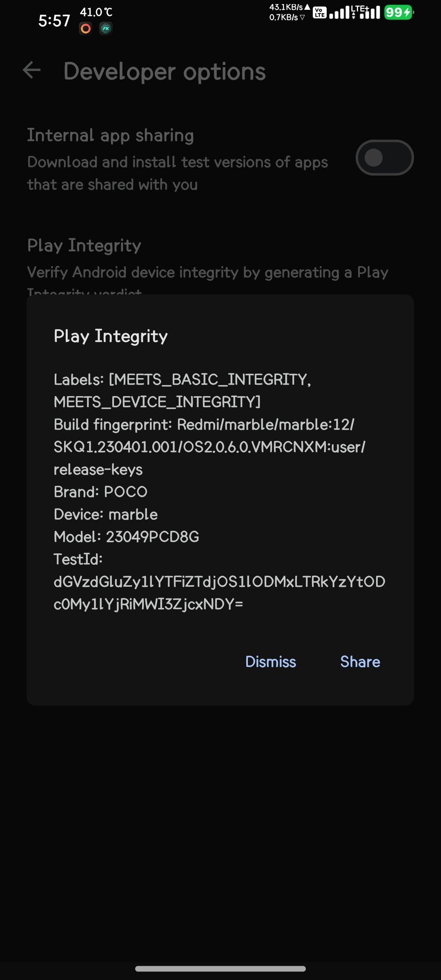Tap the Developer options title

click(165, 71)
